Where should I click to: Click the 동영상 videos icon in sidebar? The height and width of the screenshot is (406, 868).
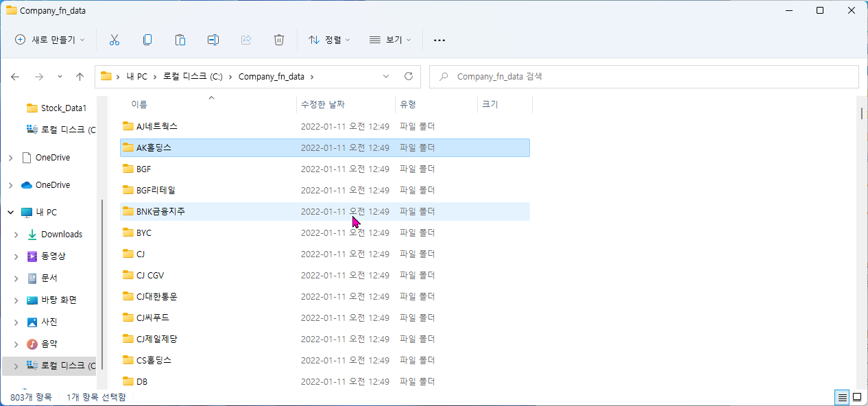(x=32, y=256)
